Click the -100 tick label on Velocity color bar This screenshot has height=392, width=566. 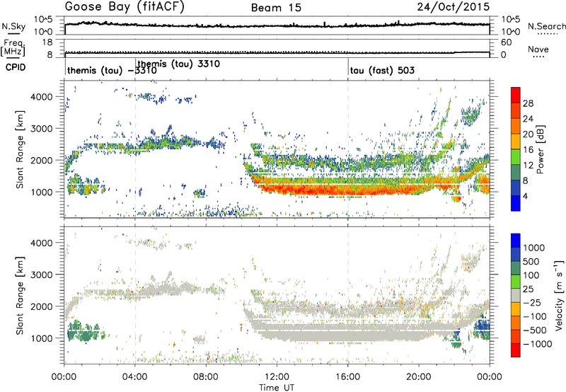[534, 316]
